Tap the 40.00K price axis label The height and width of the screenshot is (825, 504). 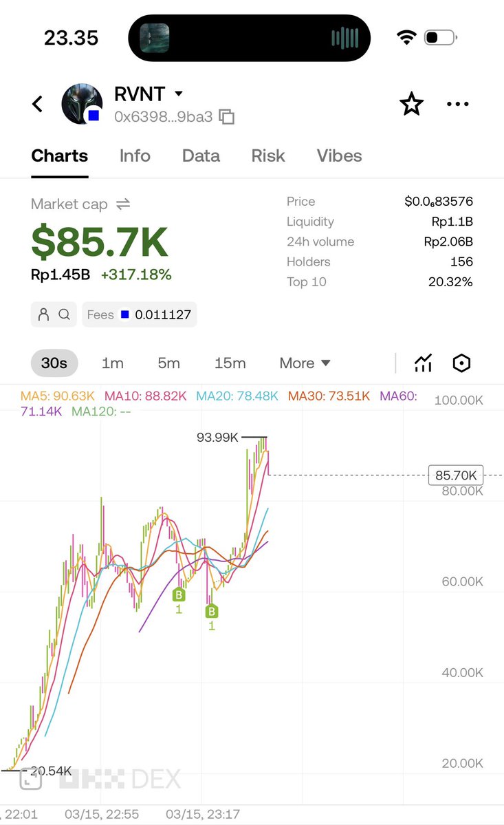tap(463, 672)
